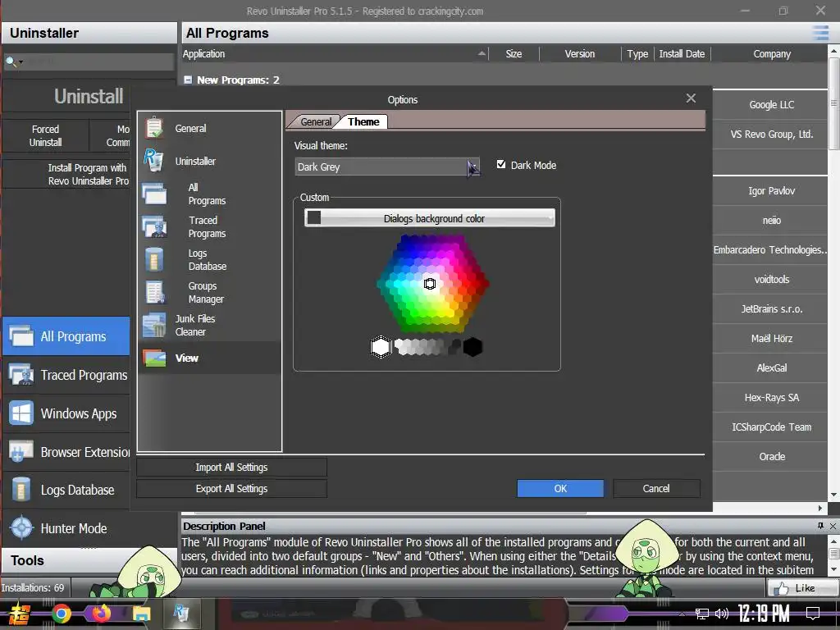Confirm options with OK button
Viewport: 840px width, 630px height.
pos(560,489)
